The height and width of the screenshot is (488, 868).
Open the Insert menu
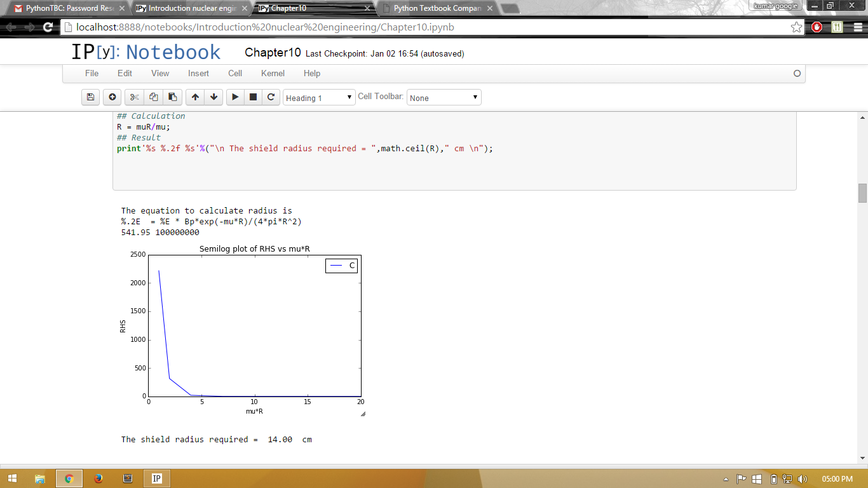pos(198,73)
